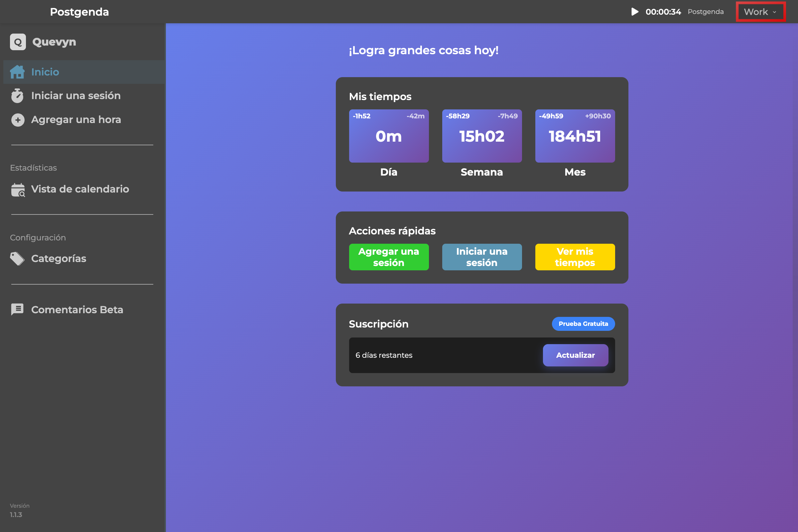The height and width of the screenshot is (532, 798).
Task: Click the Mis tiempos heading
Action: 380,96
